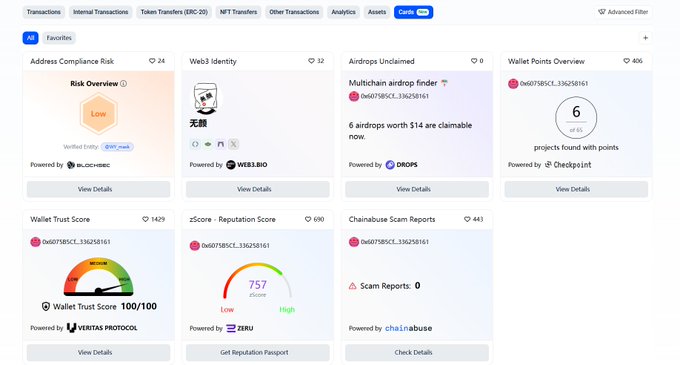This screenshot has width=680, height=365.
Task: View Details of Wallet Points Overview
Action: pos(576,189)
